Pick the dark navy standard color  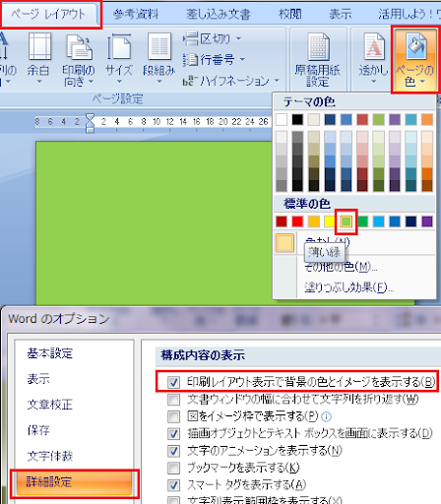(410, 221)
